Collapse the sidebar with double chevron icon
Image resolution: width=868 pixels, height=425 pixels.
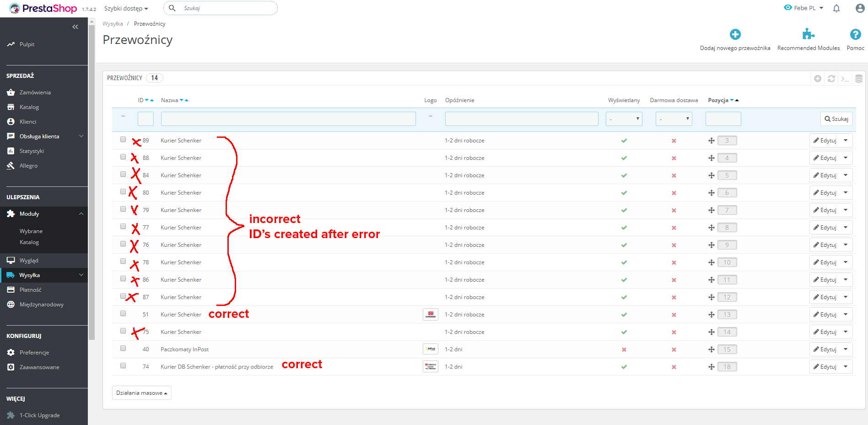(x=75, y=27)
